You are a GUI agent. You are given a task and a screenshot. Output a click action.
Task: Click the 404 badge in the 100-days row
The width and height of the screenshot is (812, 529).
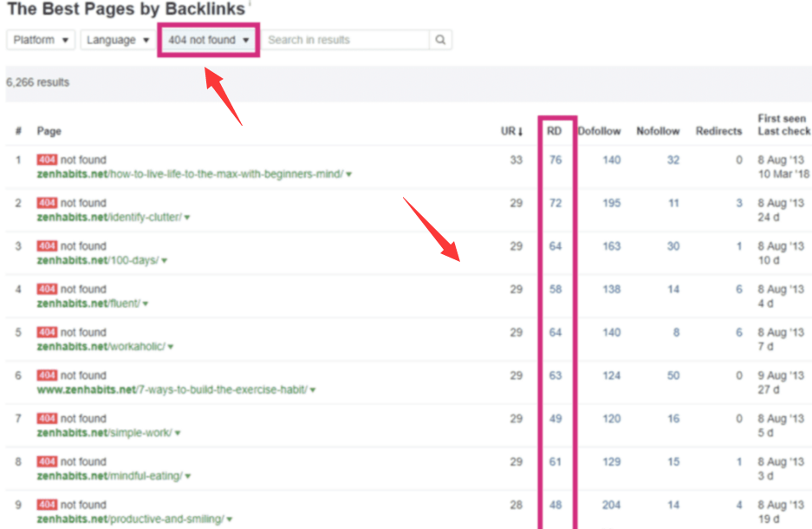click(47, 245)
